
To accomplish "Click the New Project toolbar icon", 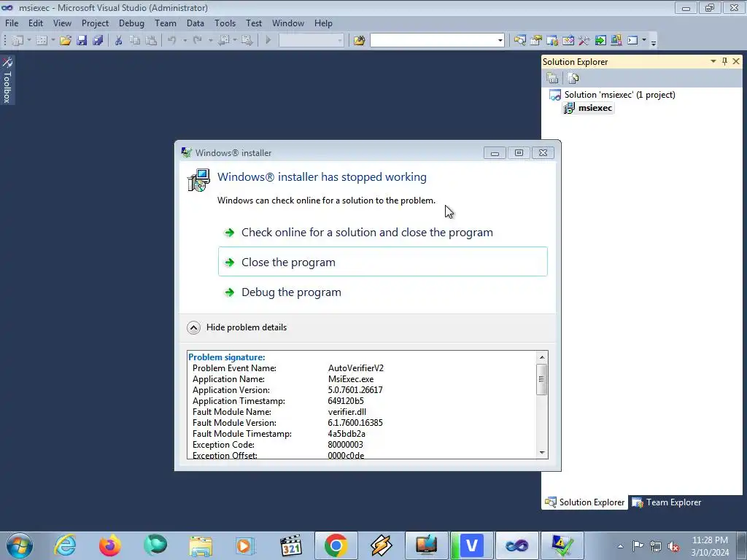I will coord(18,41).
